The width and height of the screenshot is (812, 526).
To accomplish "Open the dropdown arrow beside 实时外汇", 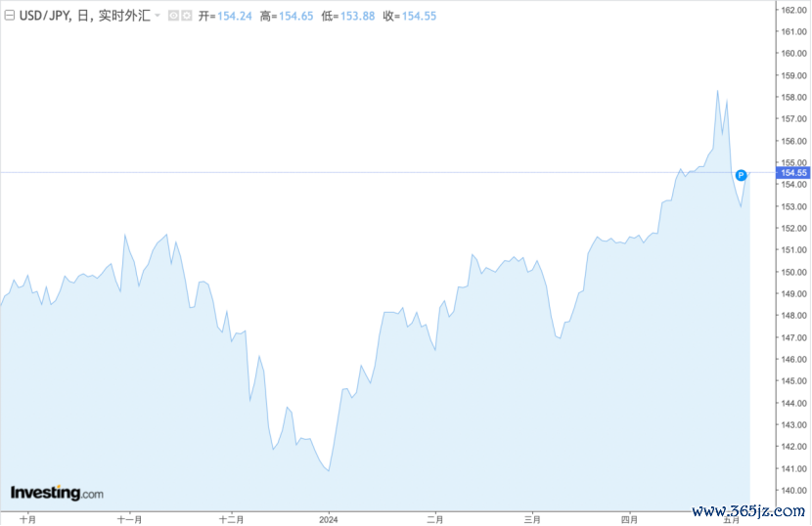I will (158, 17).
